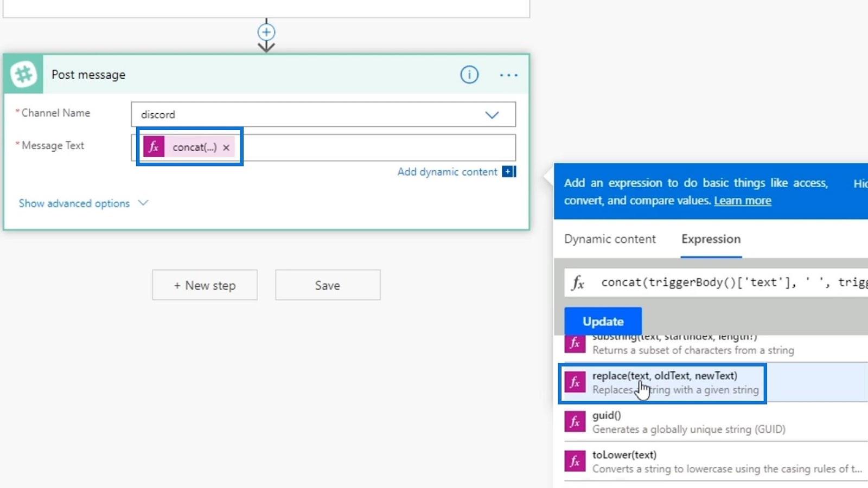The height and width of the screenshot is (488, 868).
Task: Click the plus icon next to Add dynamic content
Action: coord(509,171)
